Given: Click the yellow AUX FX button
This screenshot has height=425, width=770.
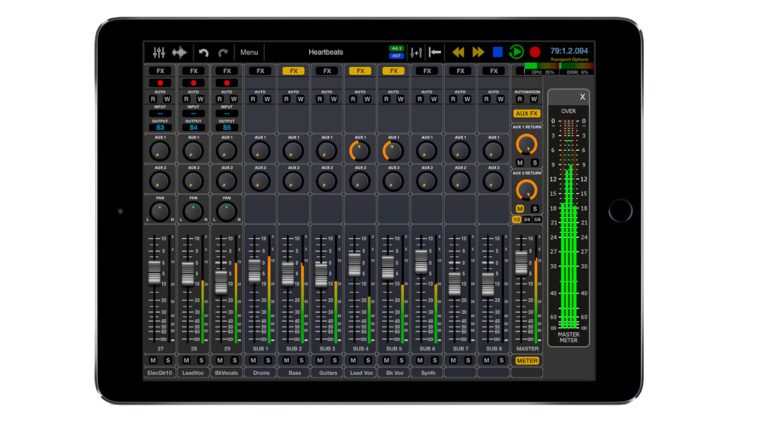Looking at the screenshot, I should (526, 114).
